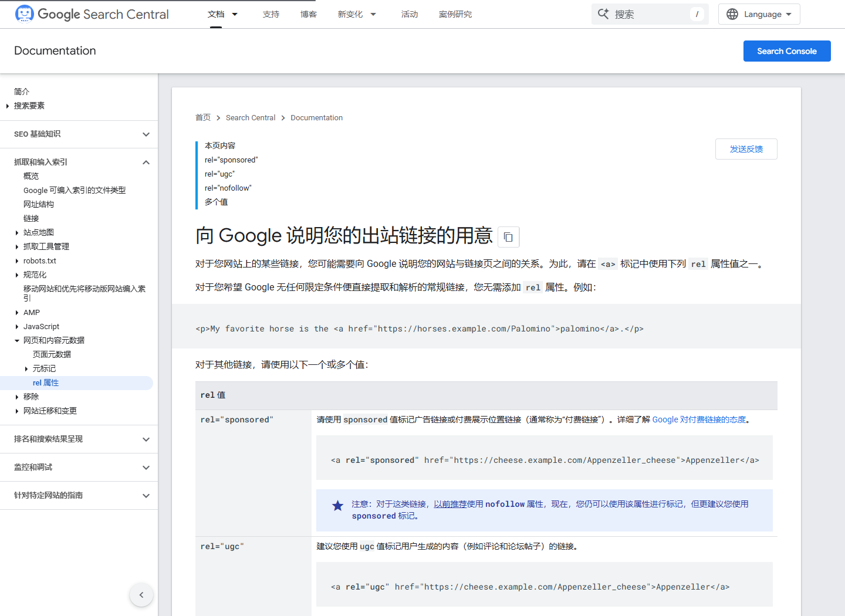This screenshot has height=616, width=845.
Task: Collapse the 网页和内容元数据 tree item
Action: [x=17, y=341]
